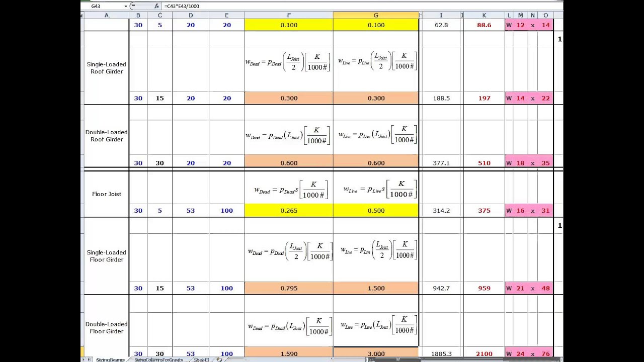Select Double-Loaded Roof Girder wLive formula image
The width and height of the screenshot is (644, 362).
pyautogui.click(x=377, y=134)
